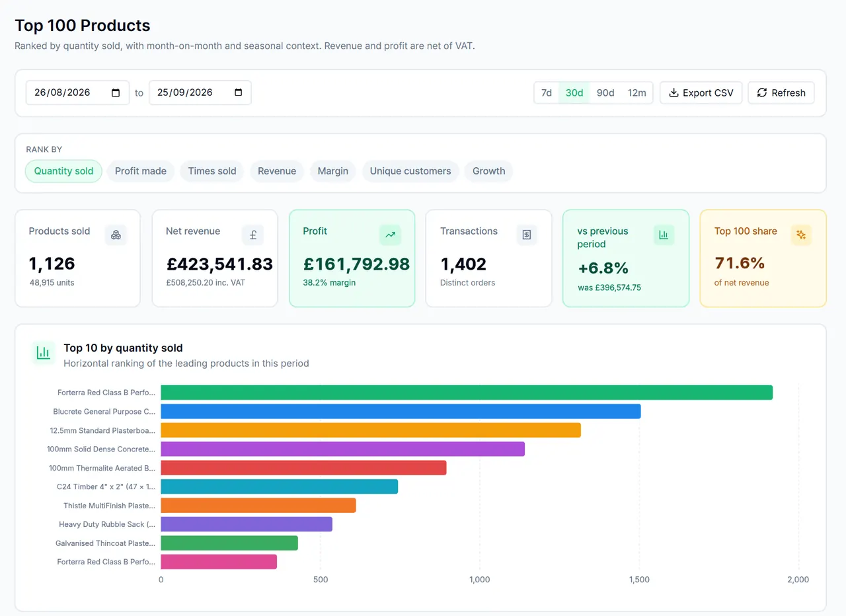Click the green Galvanised Thincoat bar
Screen dimensions: 846x616
click(229, 543)
